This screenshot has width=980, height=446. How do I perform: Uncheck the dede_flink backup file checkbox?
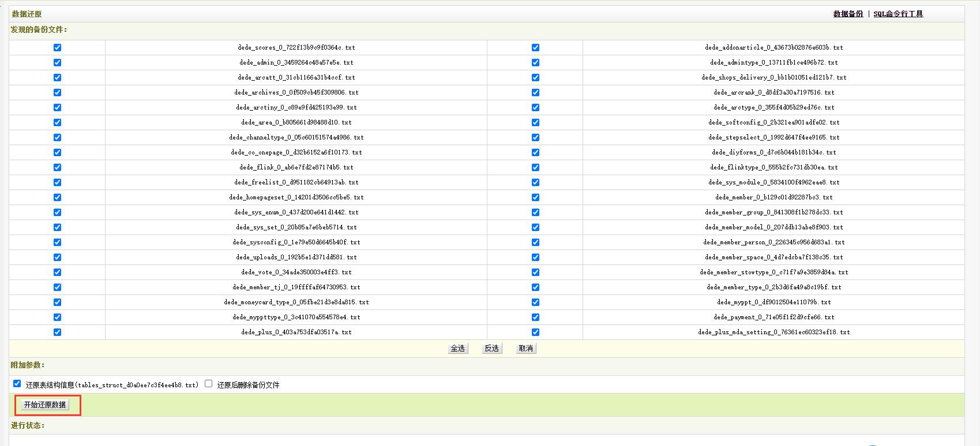pos(57,167)
